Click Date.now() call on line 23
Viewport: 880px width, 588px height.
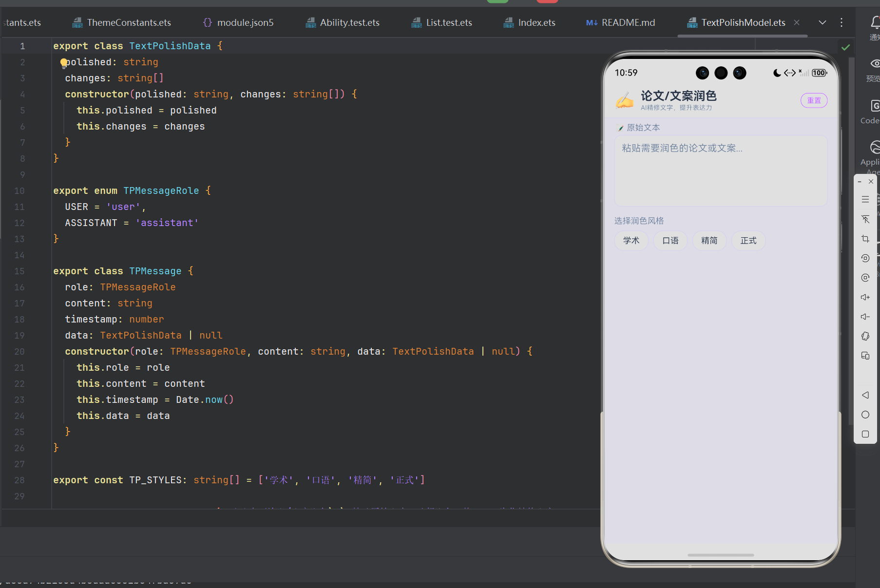205,400
